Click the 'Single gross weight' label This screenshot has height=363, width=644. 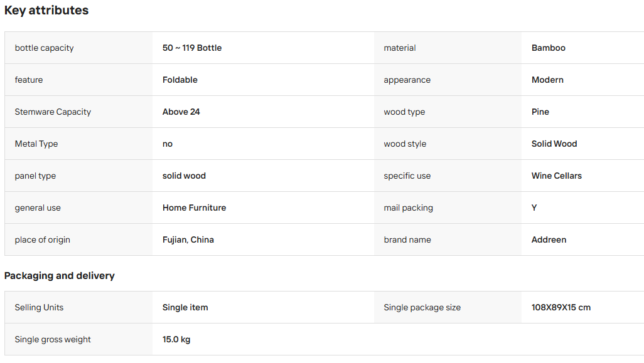[x=53, y=339]
